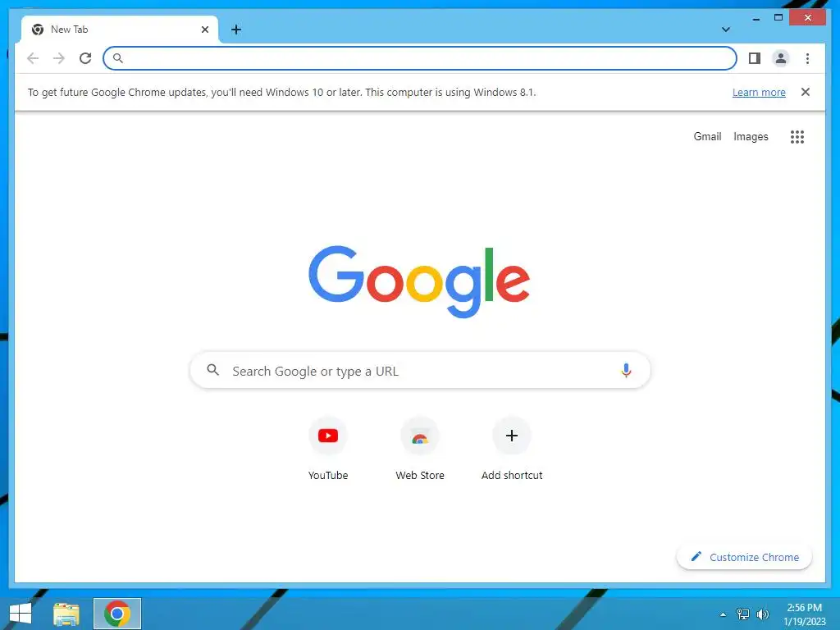840x630 pixels.
Task: Open the Web Store shortcut
Action: [x=420, y=436]
